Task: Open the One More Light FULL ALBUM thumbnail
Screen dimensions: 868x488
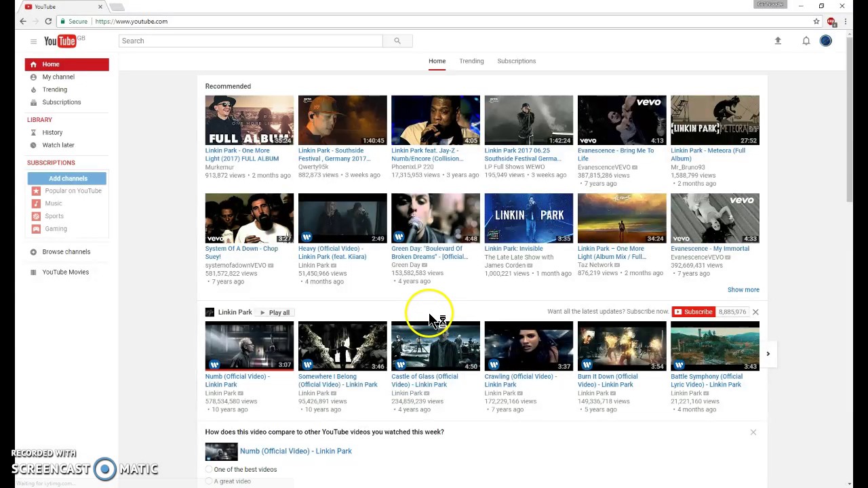Action: coord(250,121)
